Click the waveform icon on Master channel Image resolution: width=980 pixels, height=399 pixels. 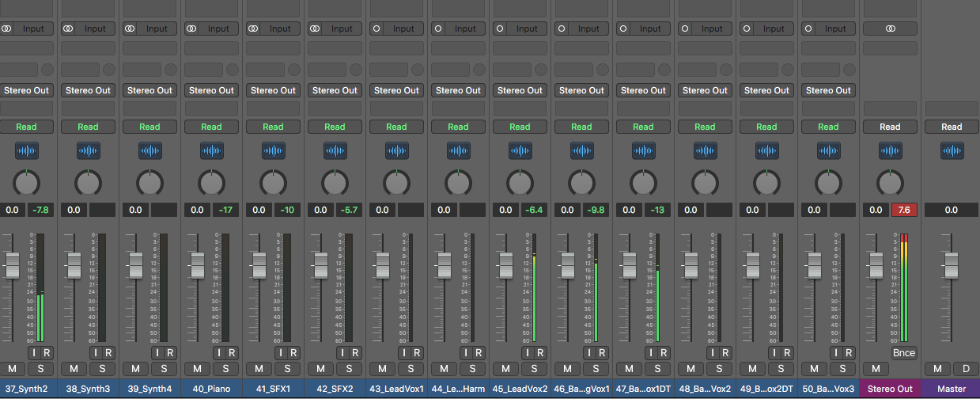[x=952, y=150]
